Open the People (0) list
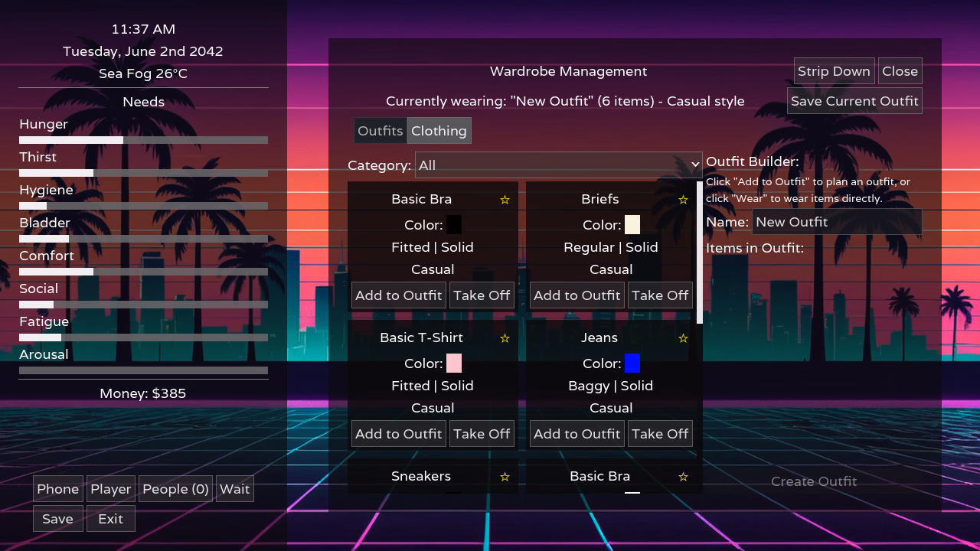Viewport: 980px width, 551px height. click(175, 489)
